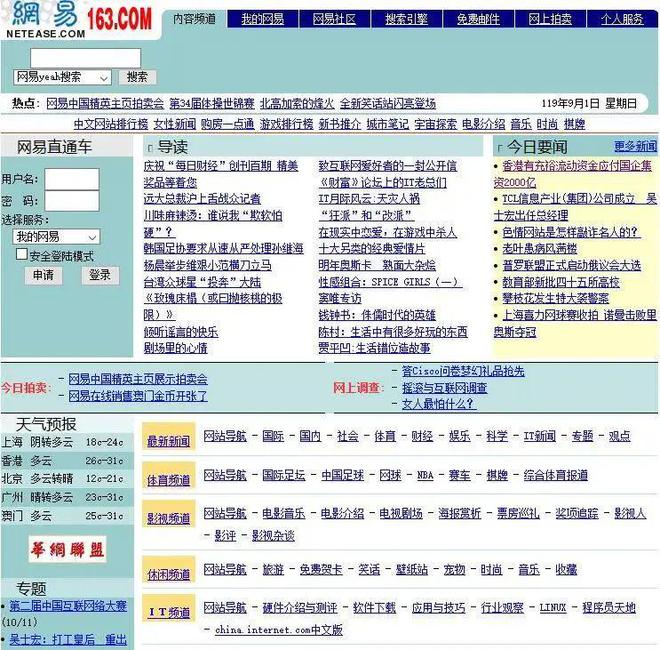
Task: Open the 休闲频道 channel heading
Action: pos(168,574)
